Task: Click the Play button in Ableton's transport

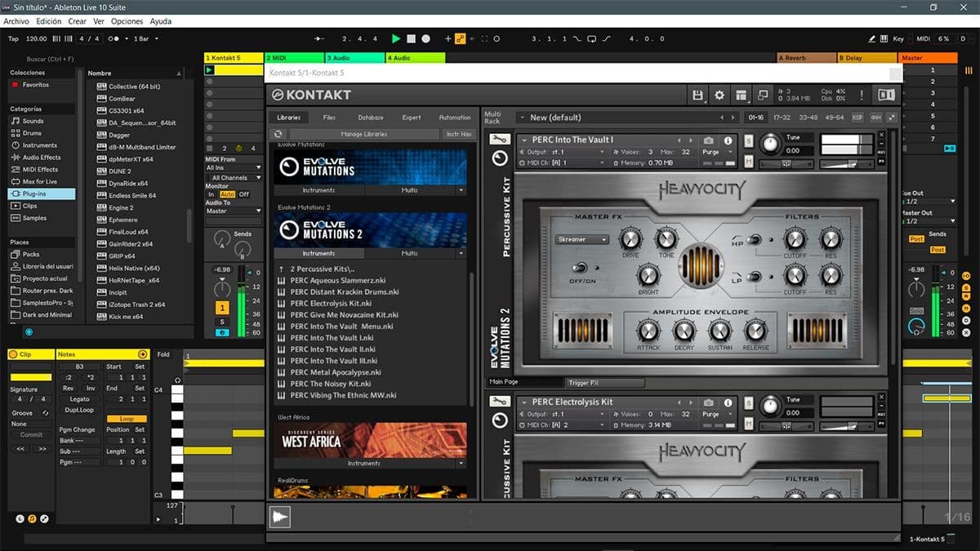Action: coord(396,38)
